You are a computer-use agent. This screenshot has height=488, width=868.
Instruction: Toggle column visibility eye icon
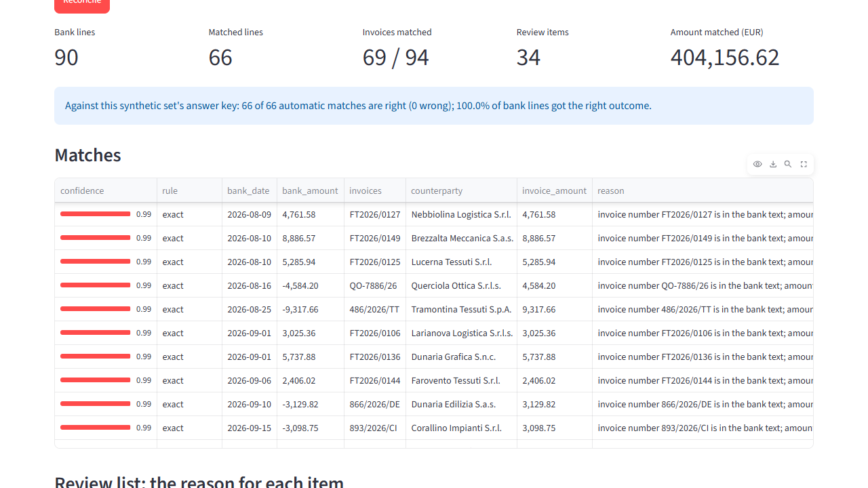click(x=757, y=164)
